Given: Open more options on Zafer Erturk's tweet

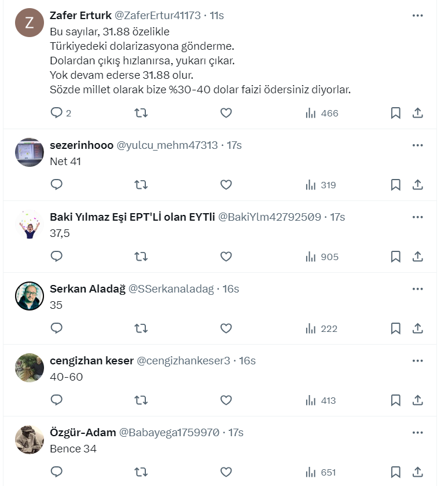Looking at the screenshot, I should (x=417, y=16).
